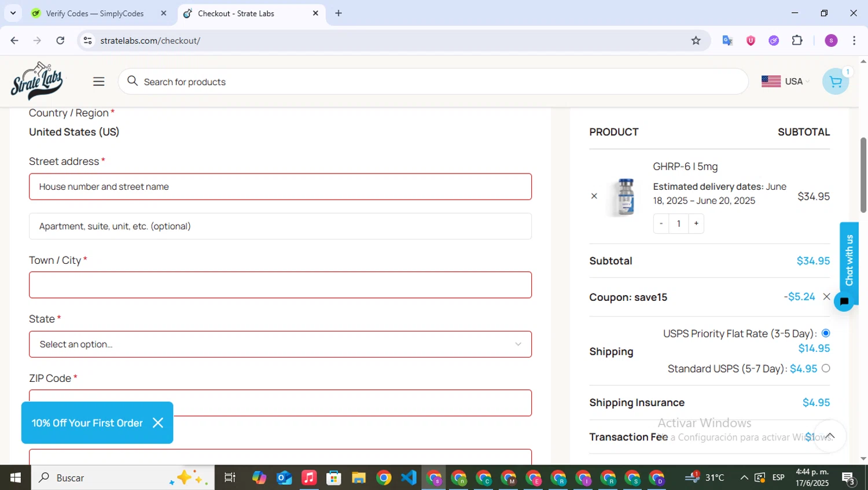Select Standard USPS 5-7 Day shipping
Image resolution: width=868 pixels, height=490 pixels.
pyautogui.click(x=826, y=369)
